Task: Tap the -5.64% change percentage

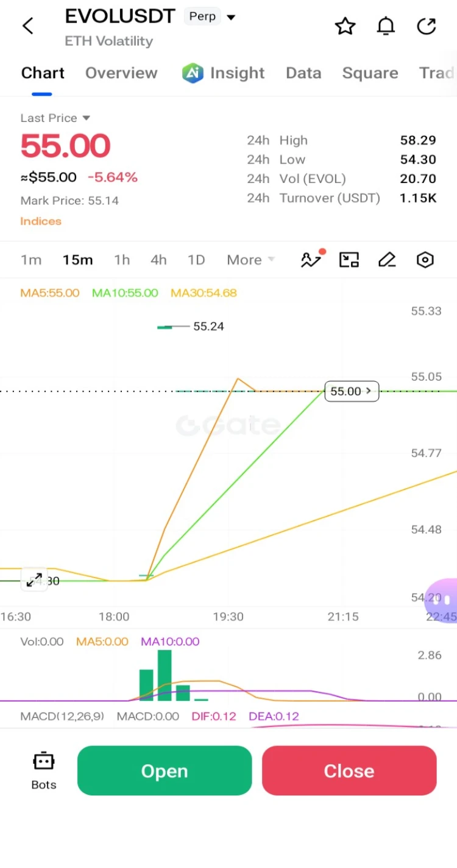Action: (x=113, y=178)
